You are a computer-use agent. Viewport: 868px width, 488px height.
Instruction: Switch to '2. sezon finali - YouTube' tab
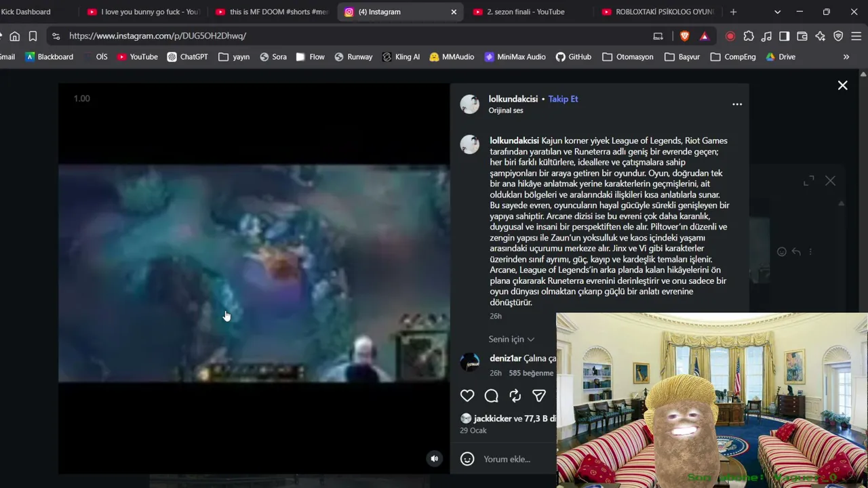(529, 12)
